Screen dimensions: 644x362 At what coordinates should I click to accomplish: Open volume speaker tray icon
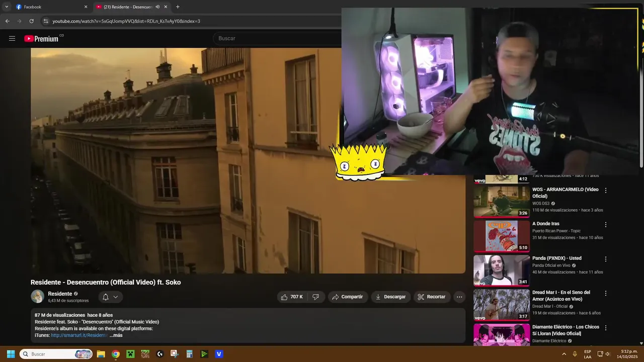click(608, 354)
